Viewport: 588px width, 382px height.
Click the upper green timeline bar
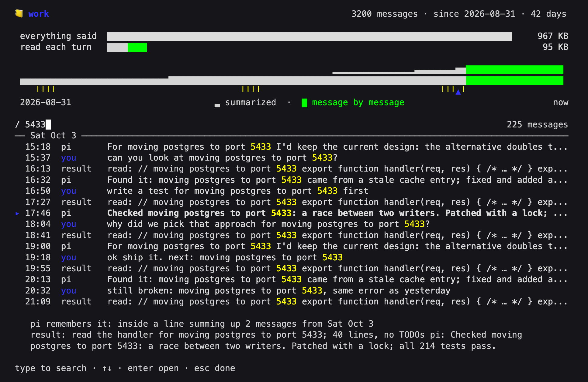(x=514, y=70)
